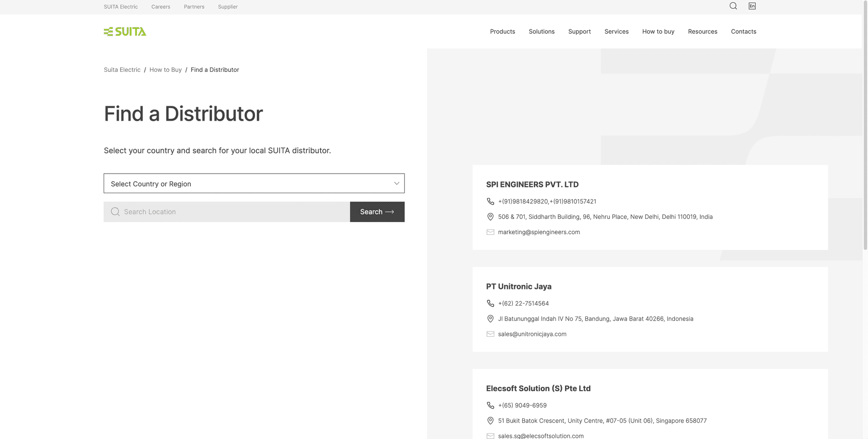Click phone icon for Elecsoft Solution

(490, 406)
